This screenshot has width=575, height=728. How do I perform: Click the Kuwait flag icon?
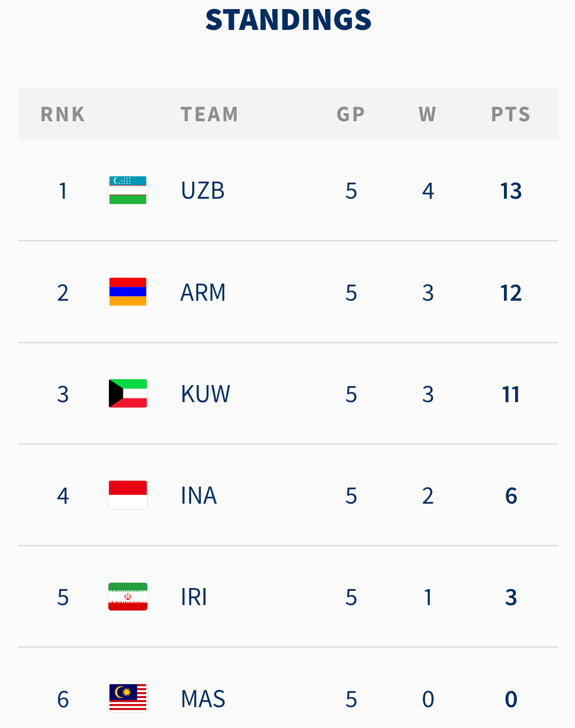128,394
